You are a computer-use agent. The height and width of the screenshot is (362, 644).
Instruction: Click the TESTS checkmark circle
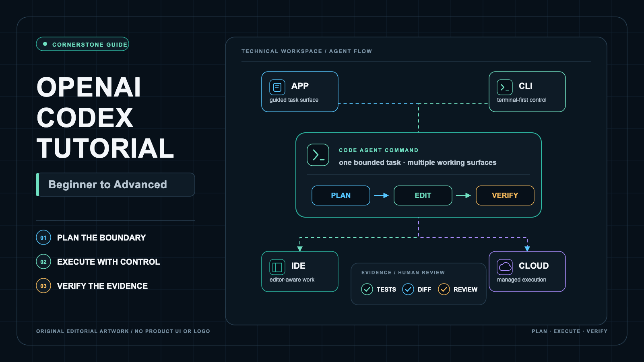tap(367, 289)
